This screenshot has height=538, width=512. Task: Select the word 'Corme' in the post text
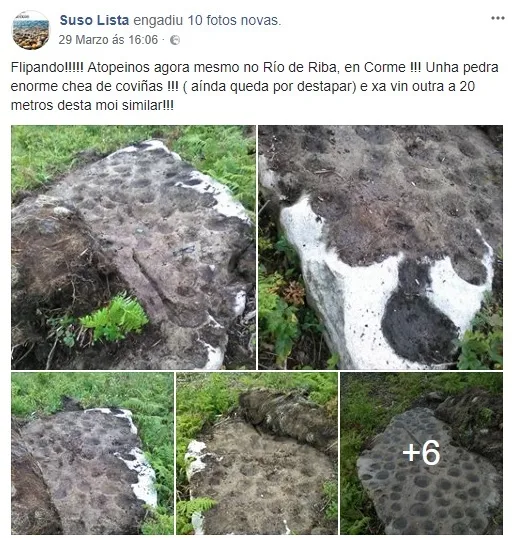pos(384,67)
